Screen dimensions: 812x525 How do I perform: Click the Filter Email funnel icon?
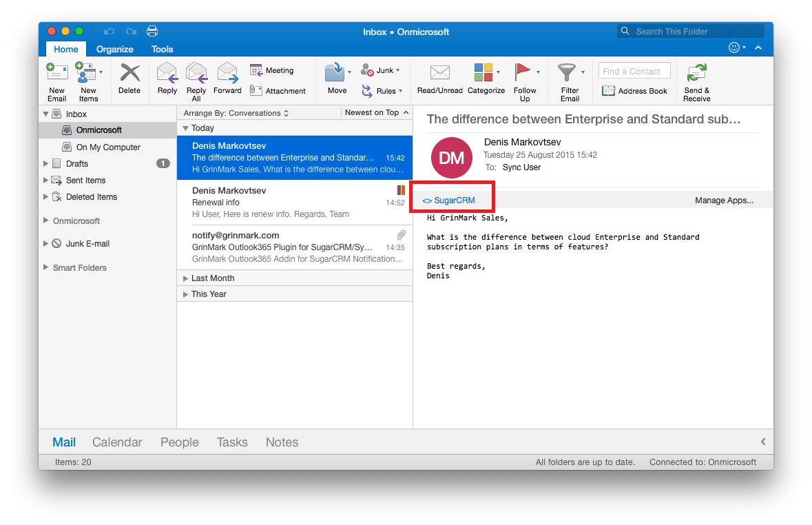pos(567,72)
